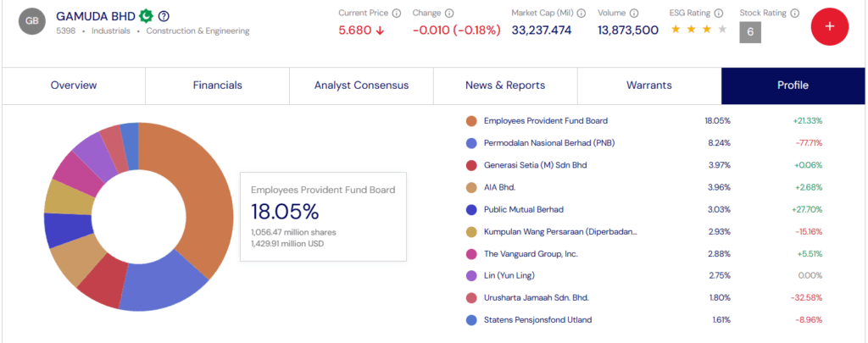Viewport: 868px width, 343px height.
Task: Open the ESG Rating info tooltip icon
Action: click(x=718, y=13)
